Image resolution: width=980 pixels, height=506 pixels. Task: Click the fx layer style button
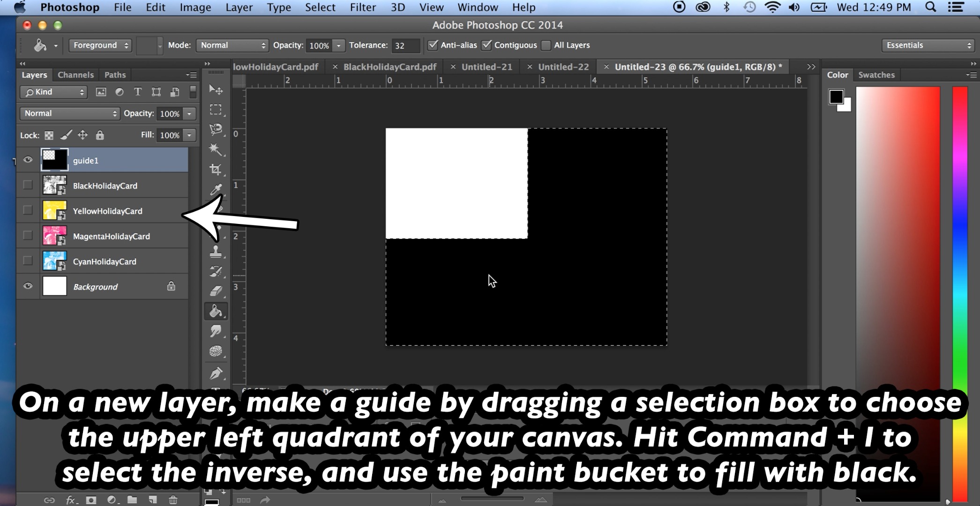tap(70, 499)
